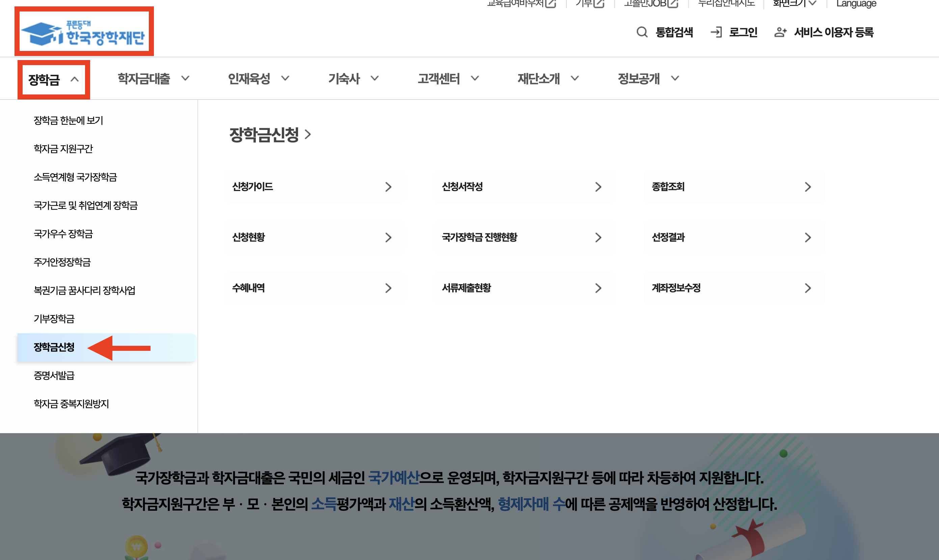Open the 인재육성 menu
Viewport: 939px width, 560px height.
(249, 79)
